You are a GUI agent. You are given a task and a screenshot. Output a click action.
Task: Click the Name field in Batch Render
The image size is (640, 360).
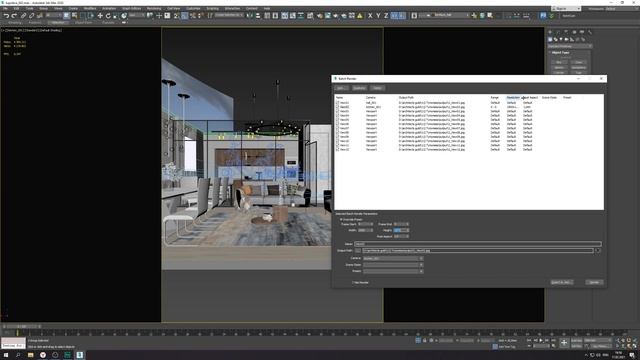(x=478, y=244)
